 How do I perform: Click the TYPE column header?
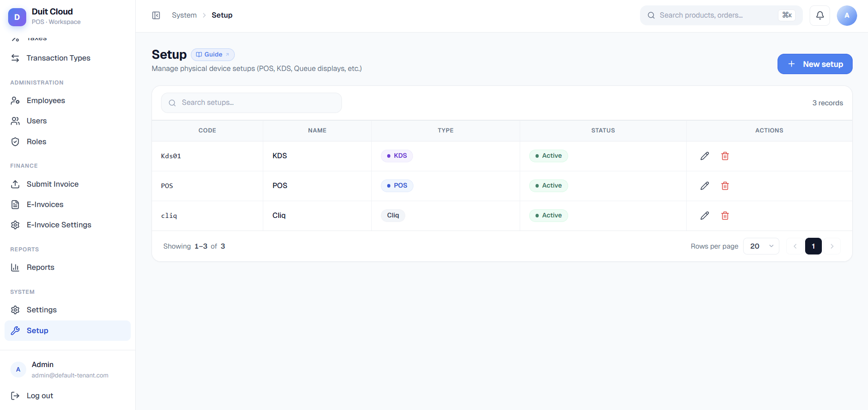[x=446, y=130]
